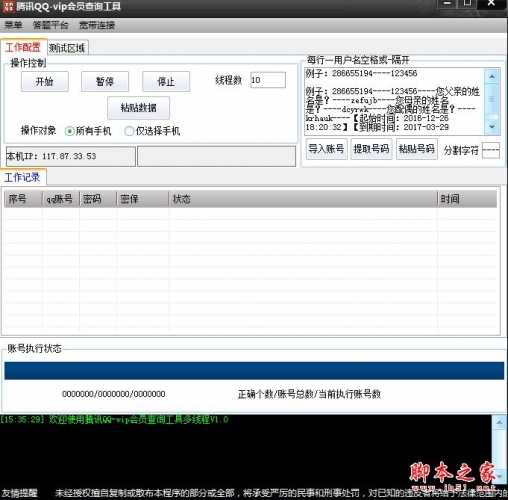Close the QQ-vip query tool window
The image size is (508, 500).
(491, 3)
